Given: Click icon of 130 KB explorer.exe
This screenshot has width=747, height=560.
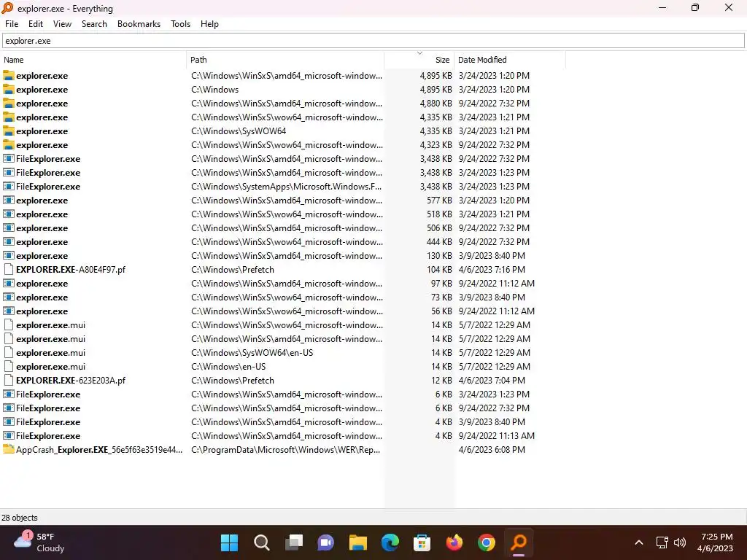Looking at the screenshot, I should coord(9,256).
